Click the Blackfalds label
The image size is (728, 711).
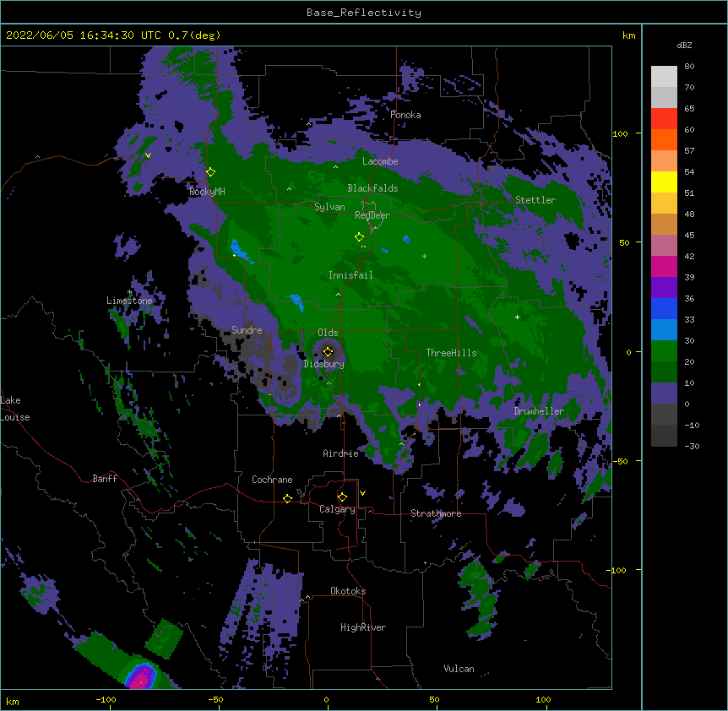tap(372, 188)
